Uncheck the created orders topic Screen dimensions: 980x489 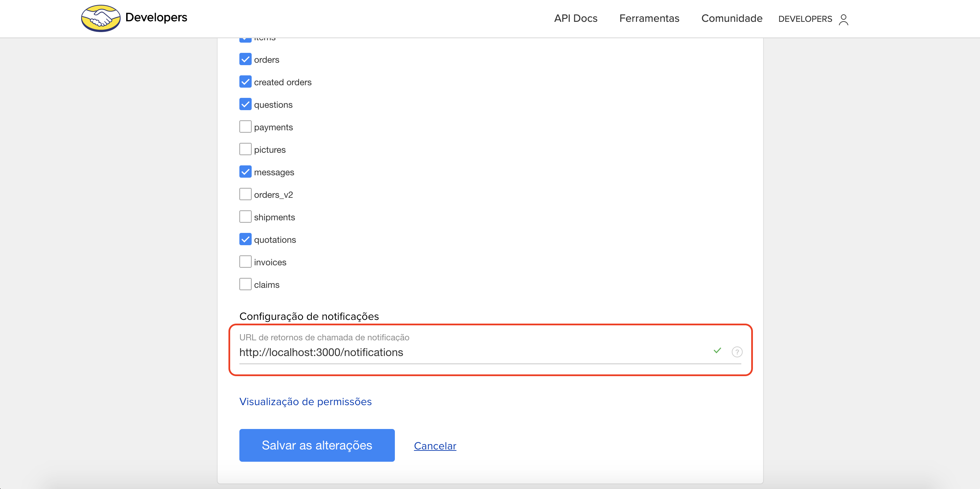pos(246,82)
